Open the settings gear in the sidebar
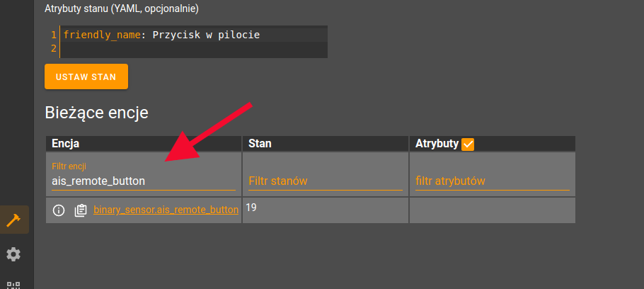644x289 pixels. click(13, 254)
